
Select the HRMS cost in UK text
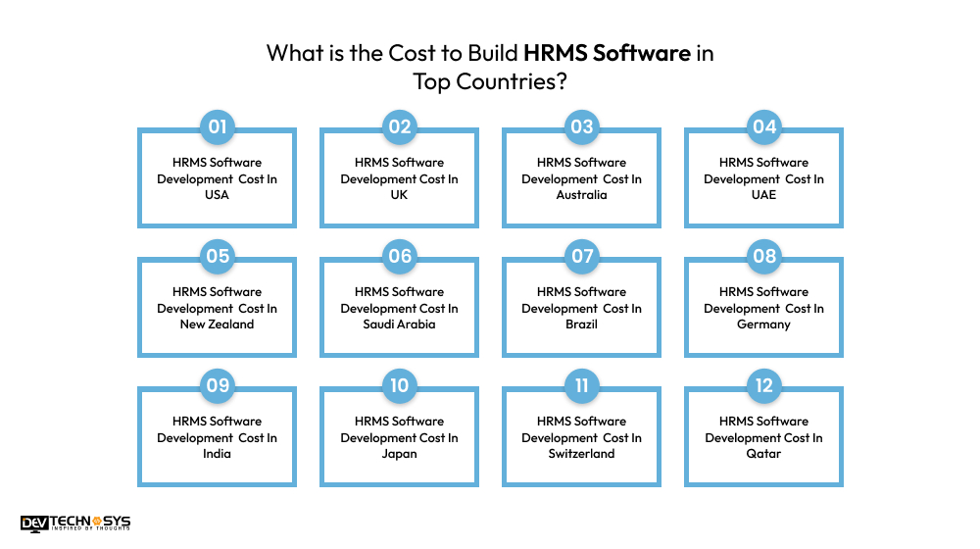[x=400, y=178]
